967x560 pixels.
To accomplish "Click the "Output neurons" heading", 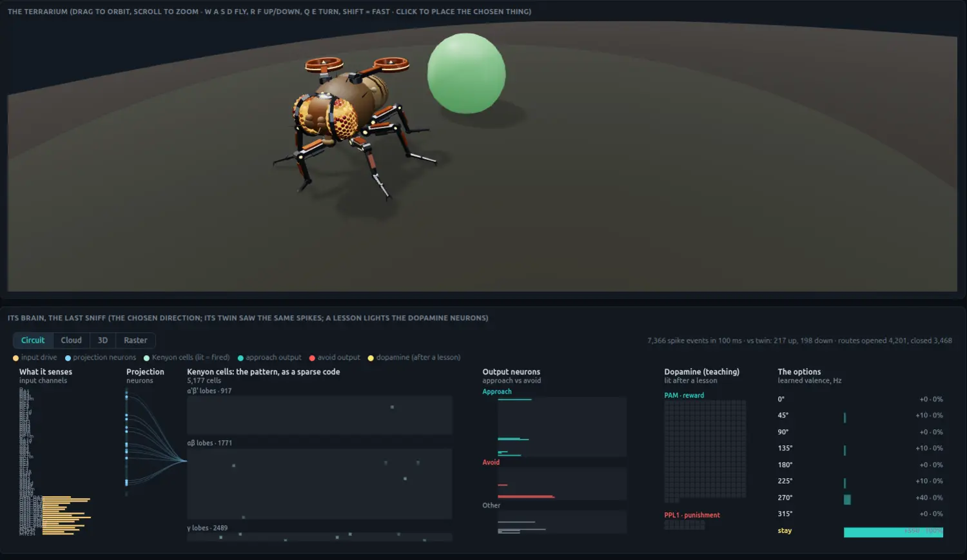I will point(511,372).
